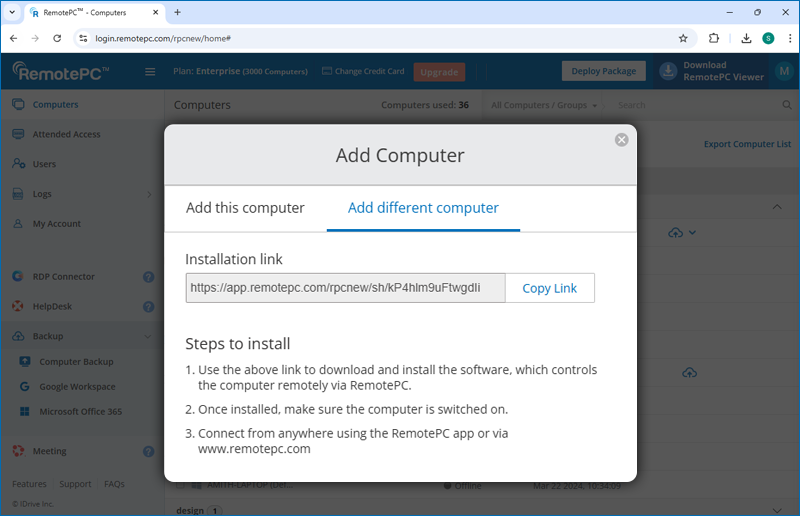Switch to Add this computer tab
Viewport: 800px width, 516px height.
pos(245,208)
